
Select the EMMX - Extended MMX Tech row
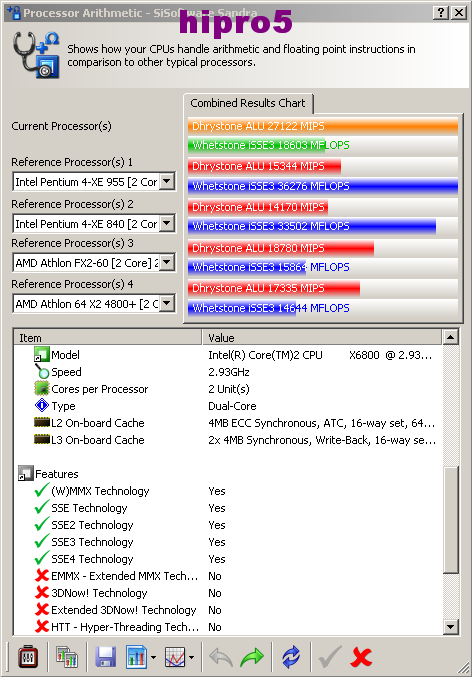pyautogui.click(x=228, y=576)
